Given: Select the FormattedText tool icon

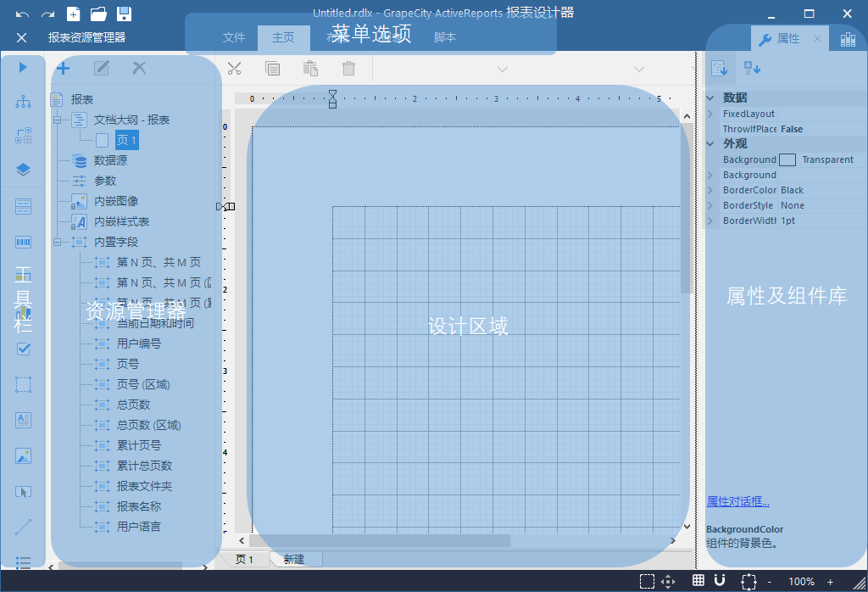Looking at the screenshot, I should 23,421.
